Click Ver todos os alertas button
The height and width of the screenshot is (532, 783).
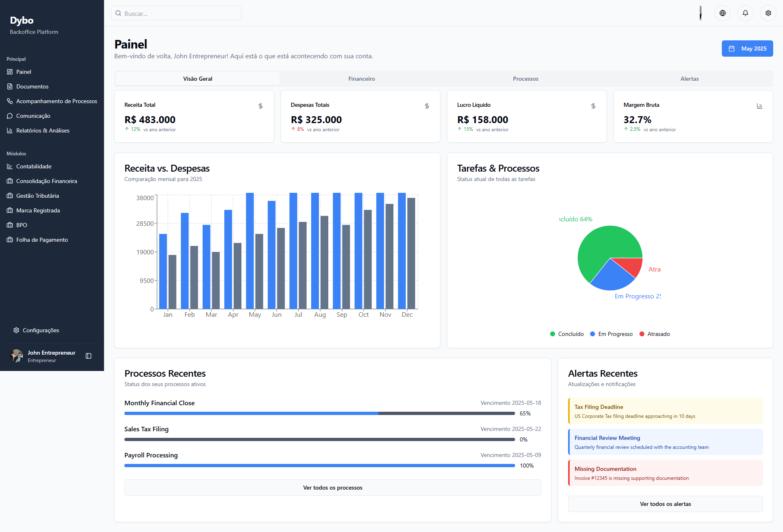pyautogui.click(x=666, y=504)
